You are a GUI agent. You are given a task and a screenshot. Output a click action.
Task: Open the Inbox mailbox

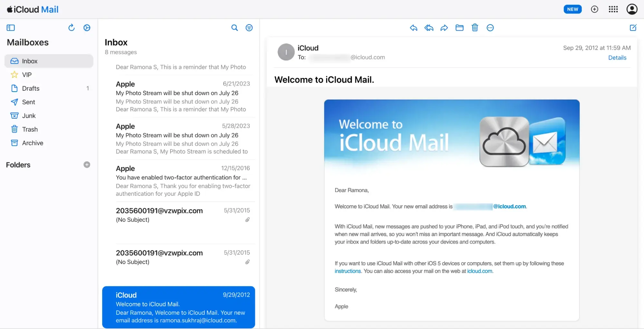(x=49, y=61)
